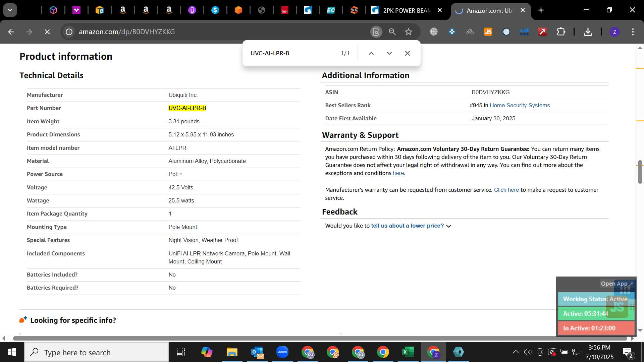The width and height of the screenshot is (644, 362).
Task: Click Open App in the tracker widget
Action: (616, 284)
